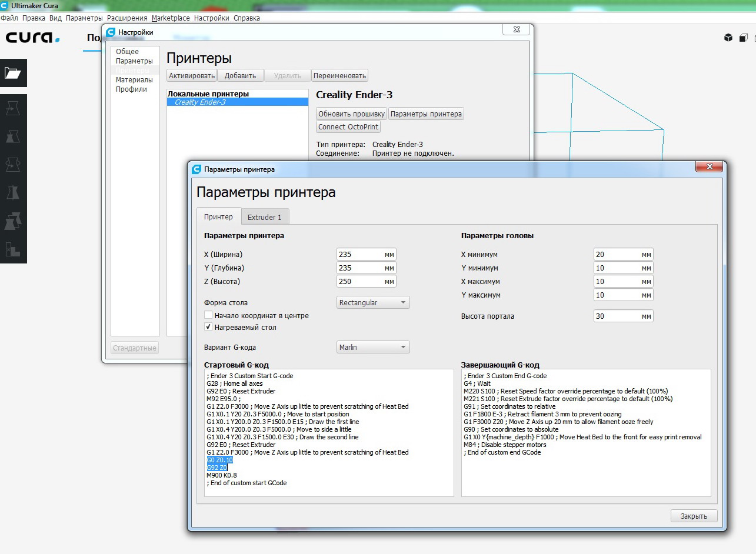The width and height of the screenshot is (756, 554).
Task: Open the Расширения menu
Action: click(x=127, y=18)
